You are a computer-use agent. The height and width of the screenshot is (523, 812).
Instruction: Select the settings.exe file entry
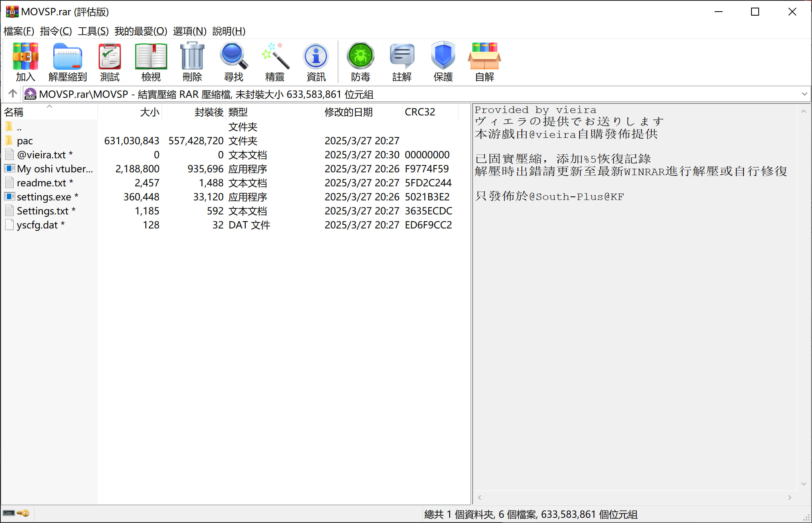coord(44,197)
